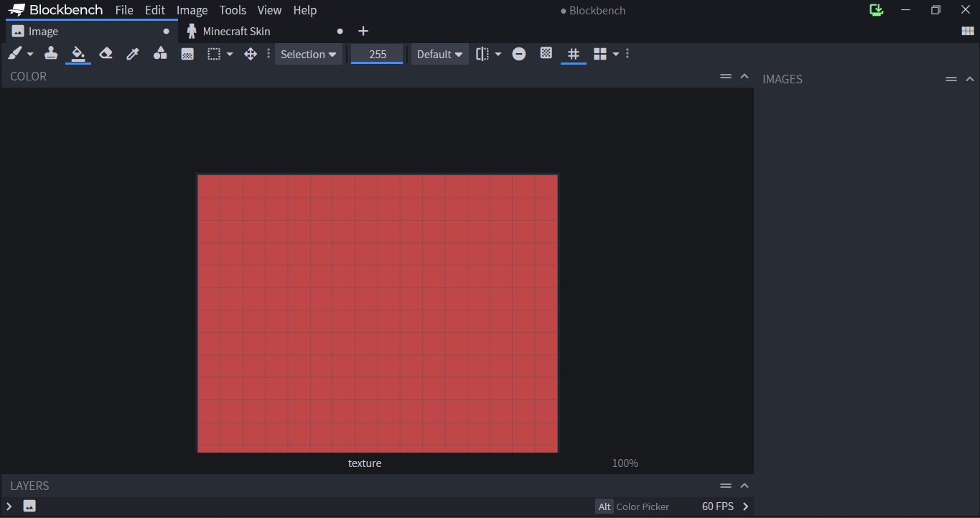Click the green update download icon
The width and height of the screenshot is (980, 518).
876,10
